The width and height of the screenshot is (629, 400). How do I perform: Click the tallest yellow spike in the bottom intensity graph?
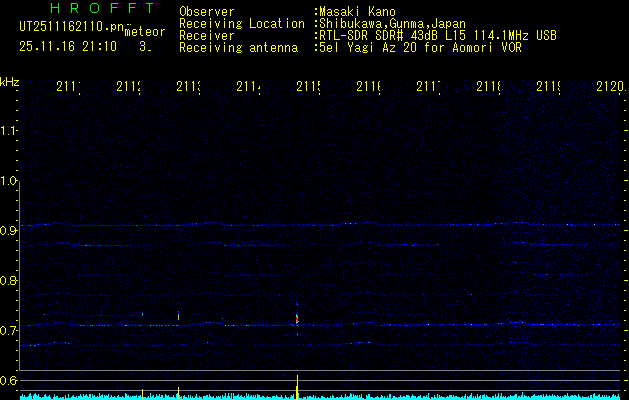coord(297,386)
